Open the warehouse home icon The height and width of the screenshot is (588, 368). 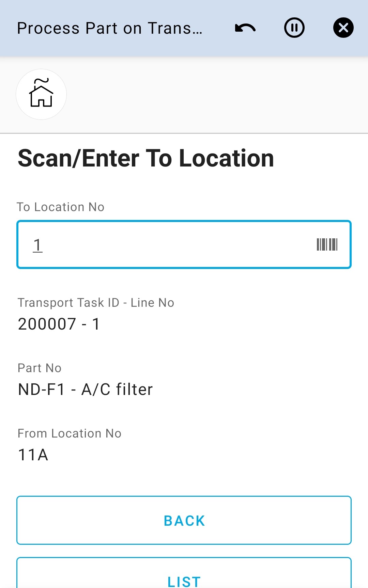click(x=41, y=94)
